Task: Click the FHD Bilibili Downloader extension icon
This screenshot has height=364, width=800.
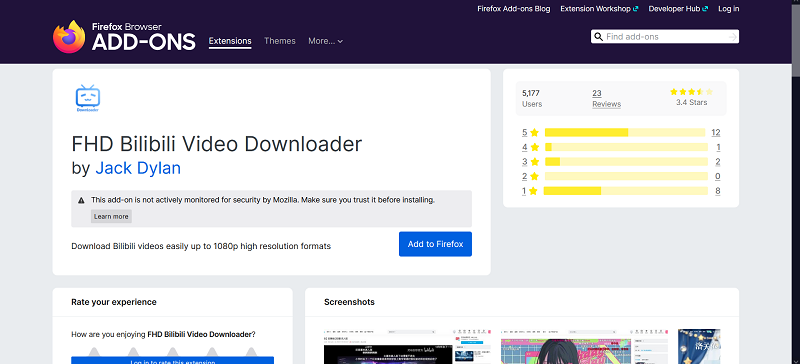Action: pyautogui.click(x=88, y=99)
